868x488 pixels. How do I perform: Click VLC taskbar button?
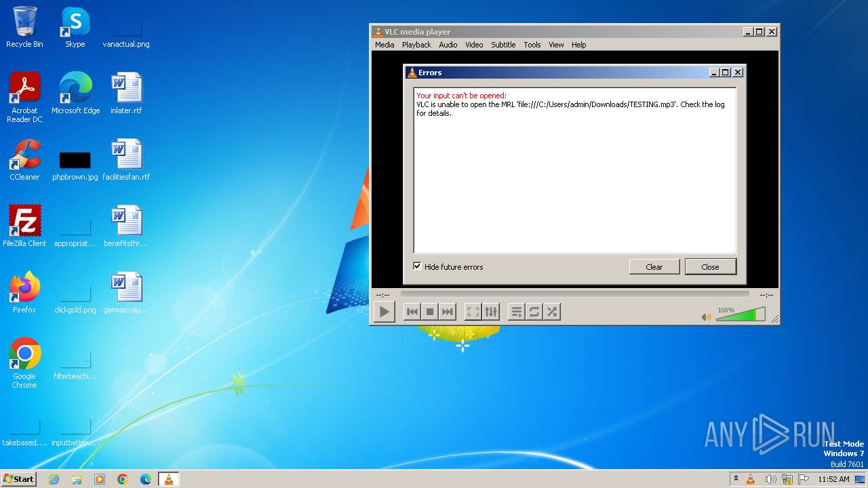click(168, 479)
